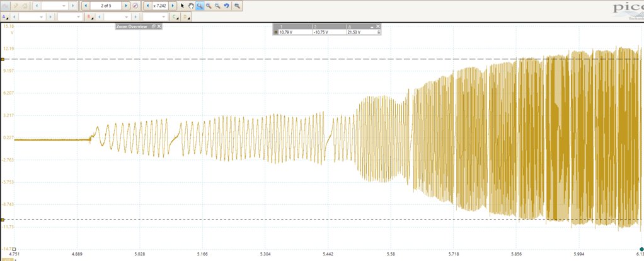644x261 pixels.
Task: Open channel A options
Action: (x=5, y=17)
